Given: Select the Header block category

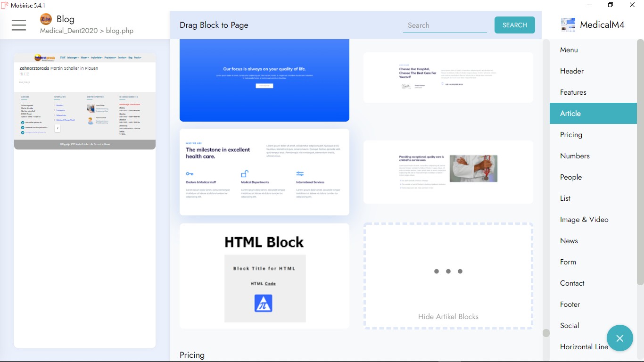Looking at the screenshot, I should (x=593, y=71).
